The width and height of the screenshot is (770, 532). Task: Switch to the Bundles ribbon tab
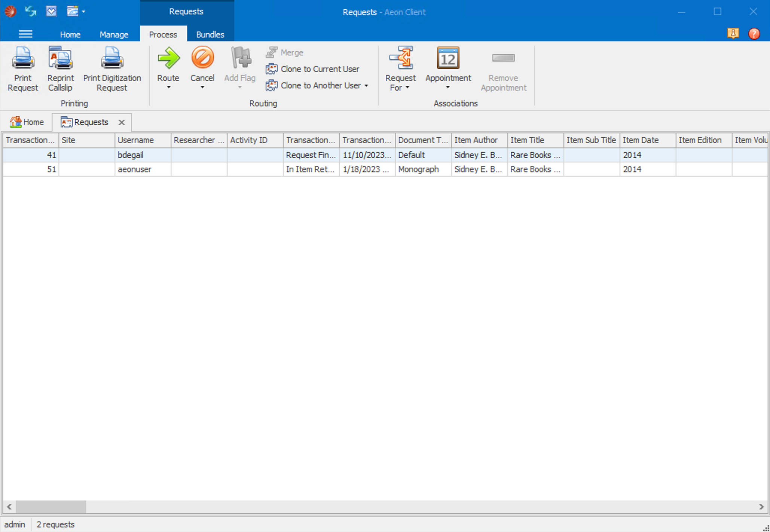(210, 34)
